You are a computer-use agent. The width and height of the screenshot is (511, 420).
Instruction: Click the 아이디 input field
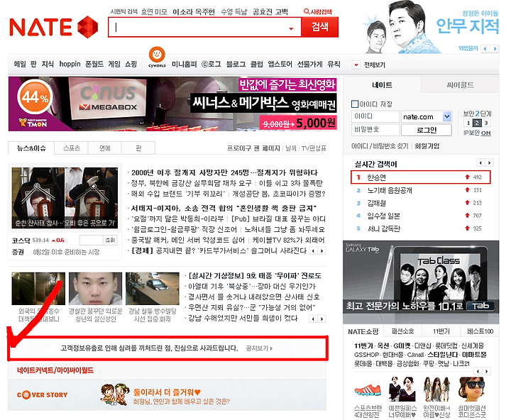coord(375,116)
